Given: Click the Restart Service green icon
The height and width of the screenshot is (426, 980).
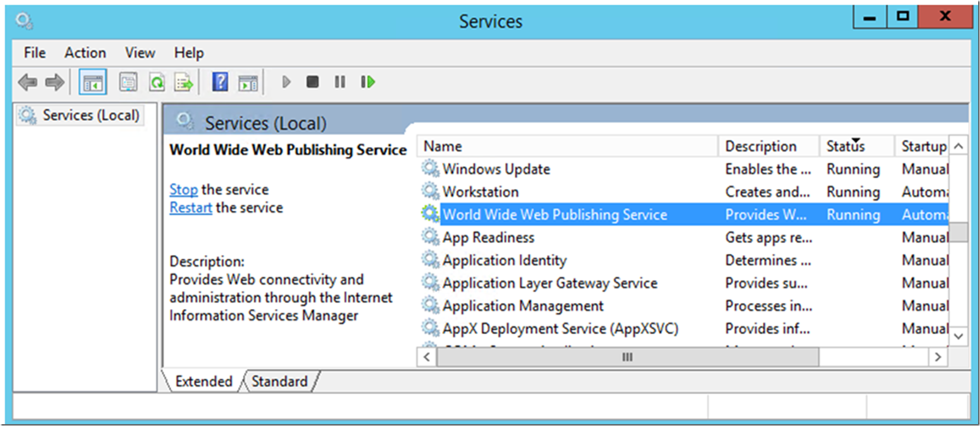Looking at the screenshot, I should tap(368, 82).
